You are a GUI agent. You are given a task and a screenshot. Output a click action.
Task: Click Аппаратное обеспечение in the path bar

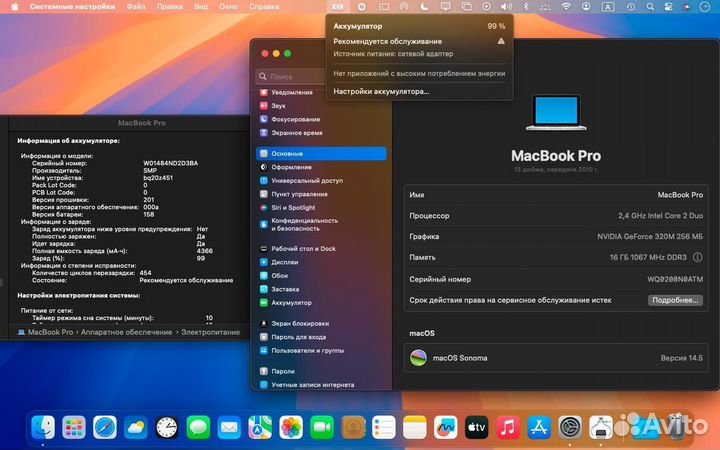(x=126, y=332)
